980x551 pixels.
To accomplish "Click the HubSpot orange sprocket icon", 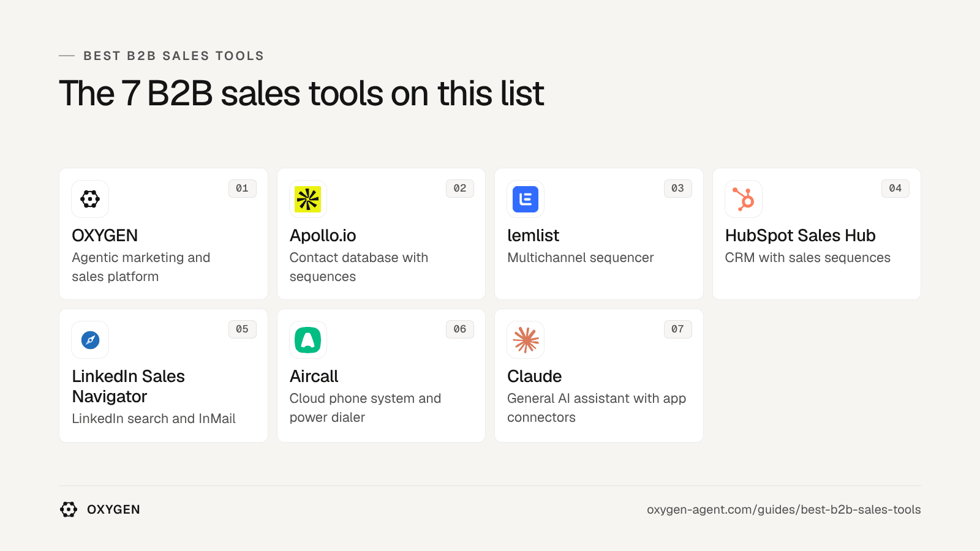I will pos(744,199).
